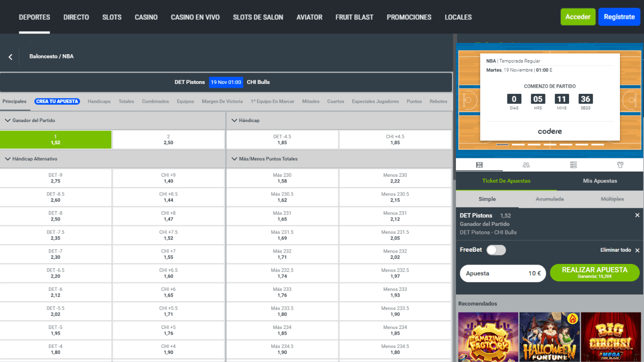Collapse the Ganador del Partido section
The height and width of the screenshot is (362, 644).
pyautogui.click(x=8, y=121)
